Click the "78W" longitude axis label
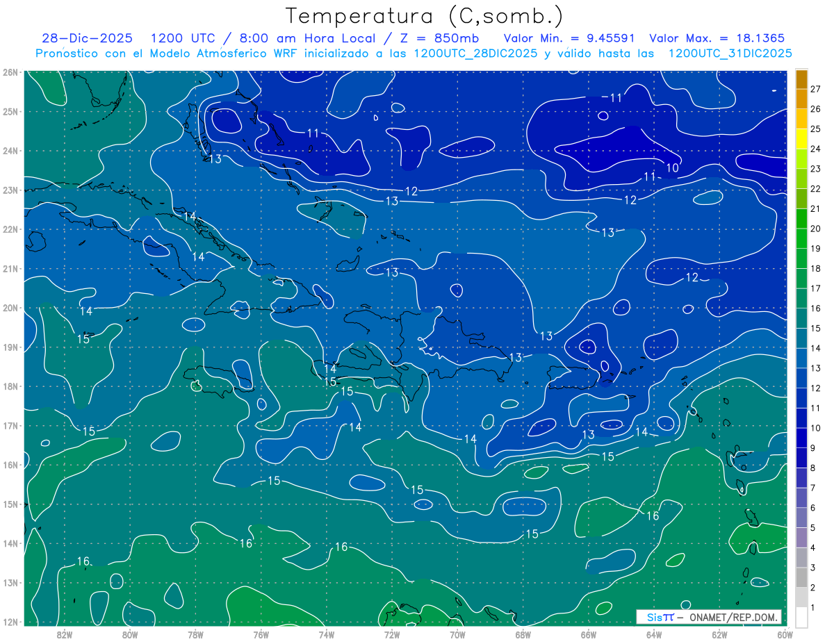The width and height of the screenshot is (834, 644). pos(195,634)
